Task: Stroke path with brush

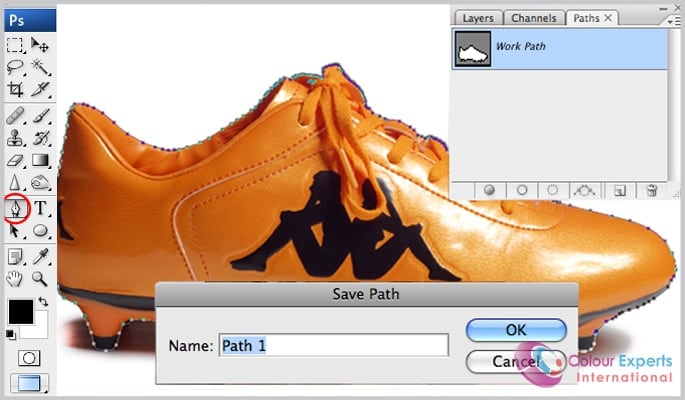Action: (522, 190)
